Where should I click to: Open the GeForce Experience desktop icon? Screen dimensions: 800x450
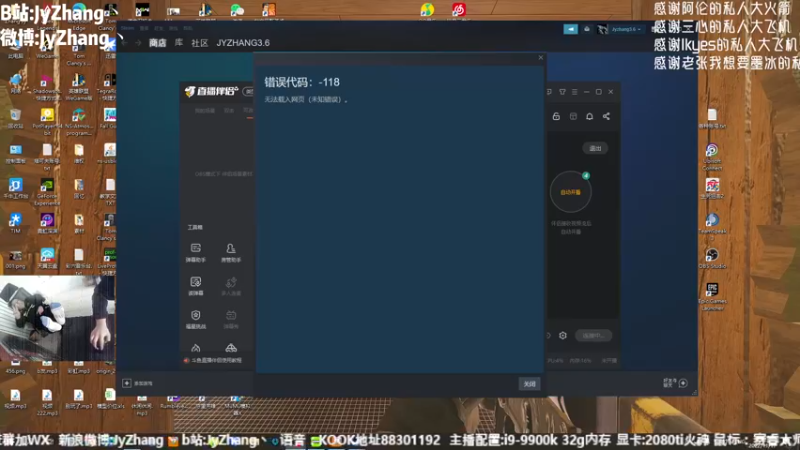point(47,192)
